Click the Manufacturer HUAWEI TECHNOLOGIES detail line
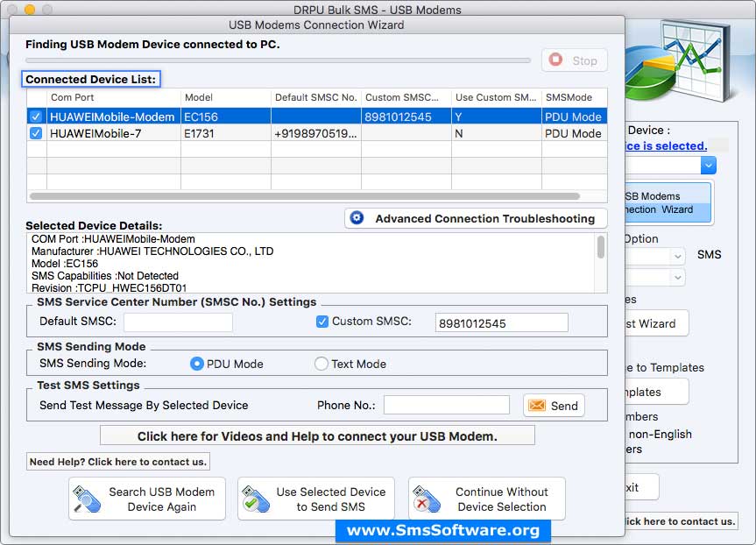This screenshot has width=756, height=545. click(152, 251)
